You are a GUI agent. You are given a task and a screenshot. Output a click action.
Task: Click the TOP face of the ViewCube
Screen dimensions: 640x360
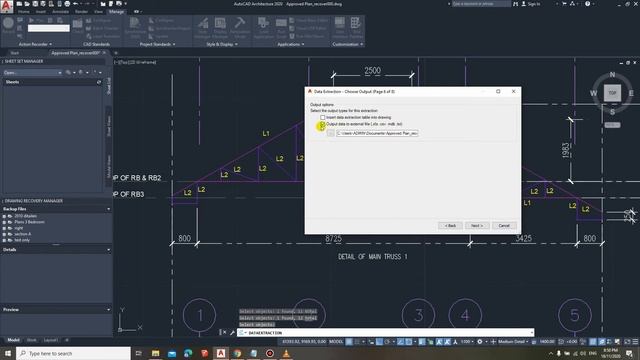point(612,93)
